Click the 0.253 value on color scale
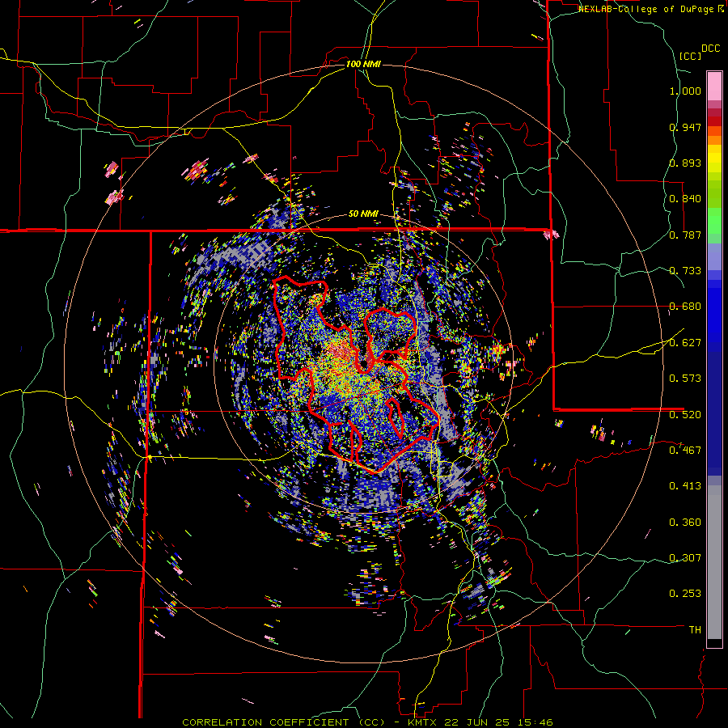This screenshot has width=728, height=728. (685, 594)
